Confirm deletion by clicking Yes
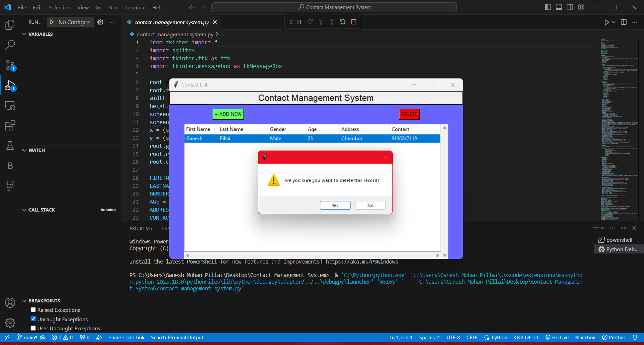The width and height of the screenshot is (644, 345). click(335, 205)
